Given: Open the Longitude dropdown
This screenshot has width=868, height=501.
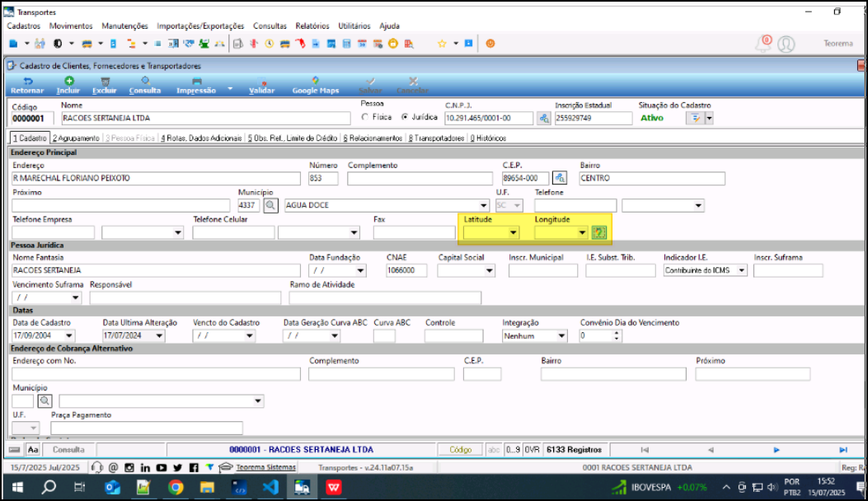Looking at the screenshot, I should tap(582, 232).
